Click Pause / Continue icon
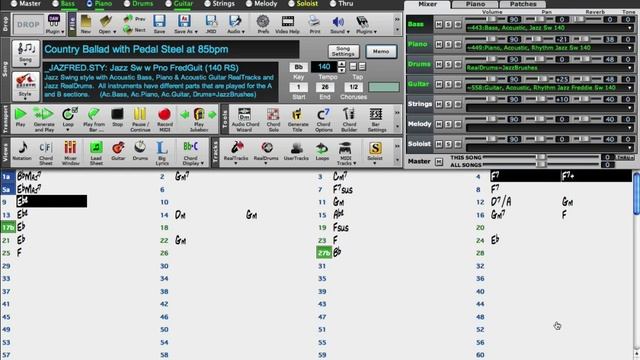This screenshot has width=640, height=360. tap(140, 119)
